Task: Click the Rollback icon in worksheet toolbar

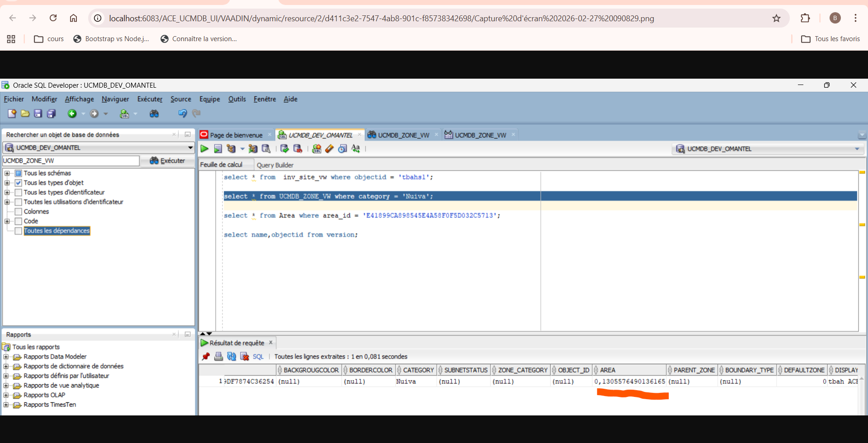Action: (297, 149)
